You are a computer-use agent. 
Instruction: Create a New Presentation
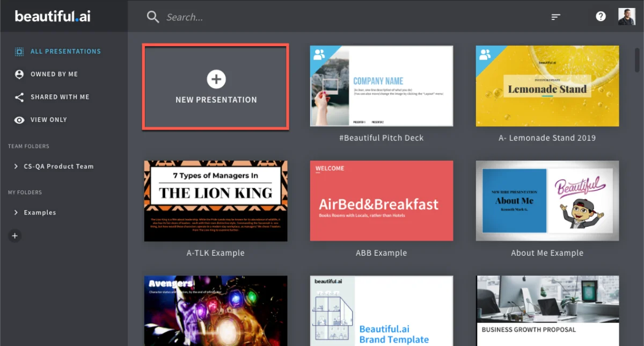tap(216, 86)
